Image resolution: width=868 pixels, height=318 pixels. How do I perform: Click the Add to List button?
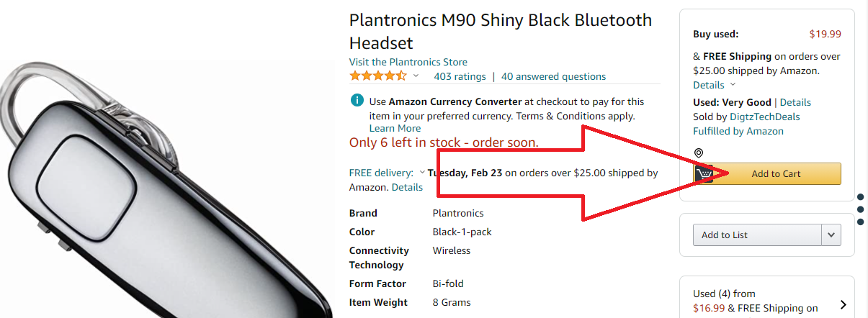click(757, 235)
